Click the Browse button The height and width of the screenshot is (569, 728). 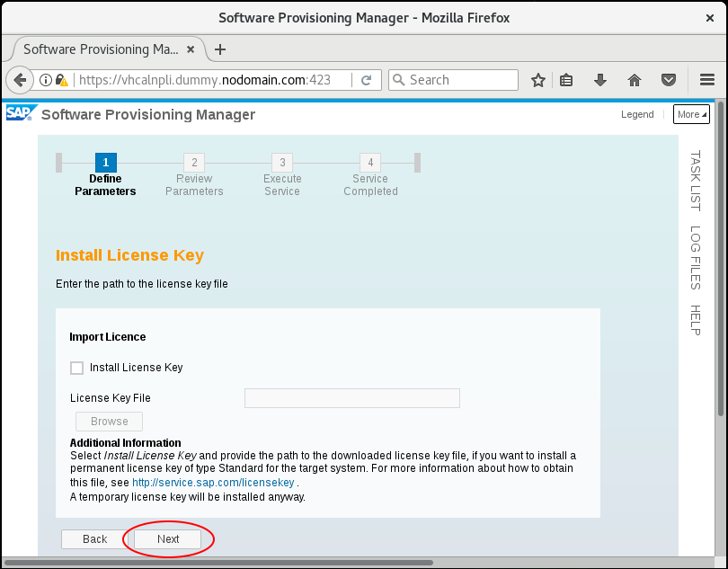pos(109,422)
